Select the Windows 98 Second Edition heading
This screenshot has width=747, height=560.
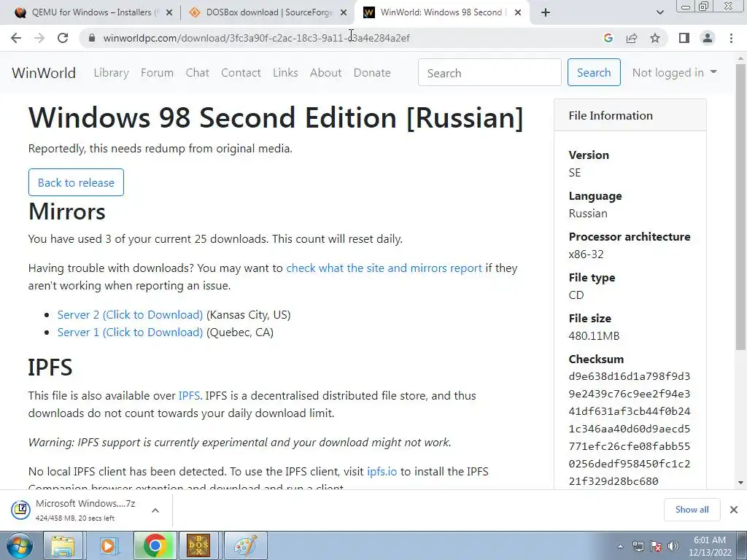coord(276,117)
